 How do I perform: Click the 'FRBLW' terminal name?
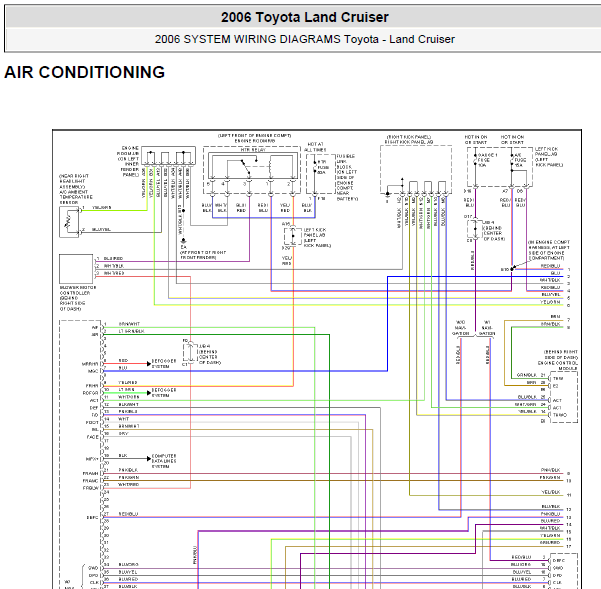91,488
